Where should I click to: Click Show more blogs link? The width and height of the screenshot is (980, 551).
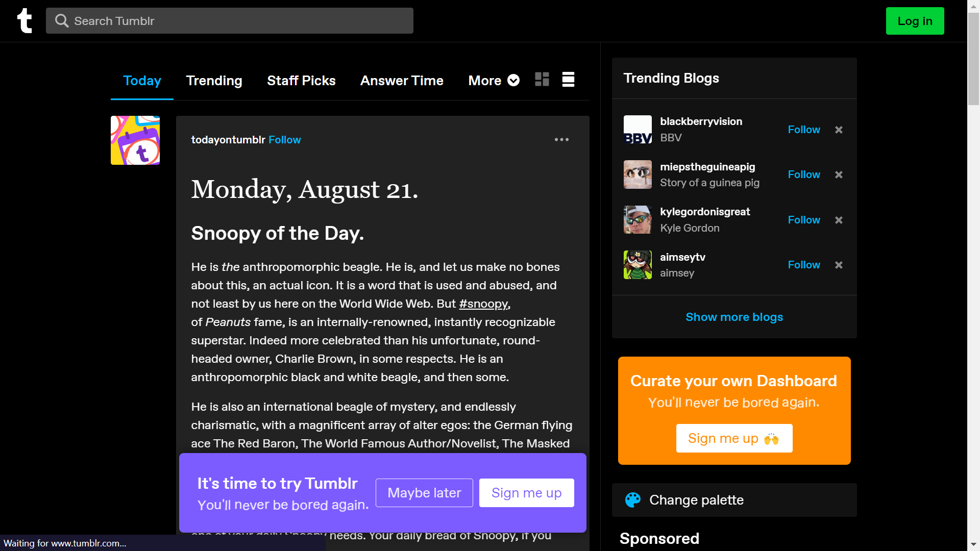pyautogui.click(x=734, y=317)
